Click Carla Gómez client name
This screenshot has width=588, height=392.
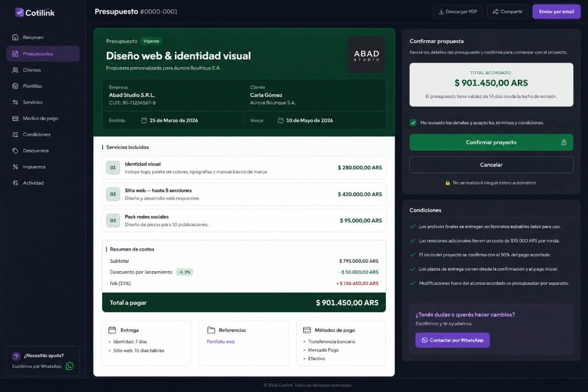coord(266,95)
